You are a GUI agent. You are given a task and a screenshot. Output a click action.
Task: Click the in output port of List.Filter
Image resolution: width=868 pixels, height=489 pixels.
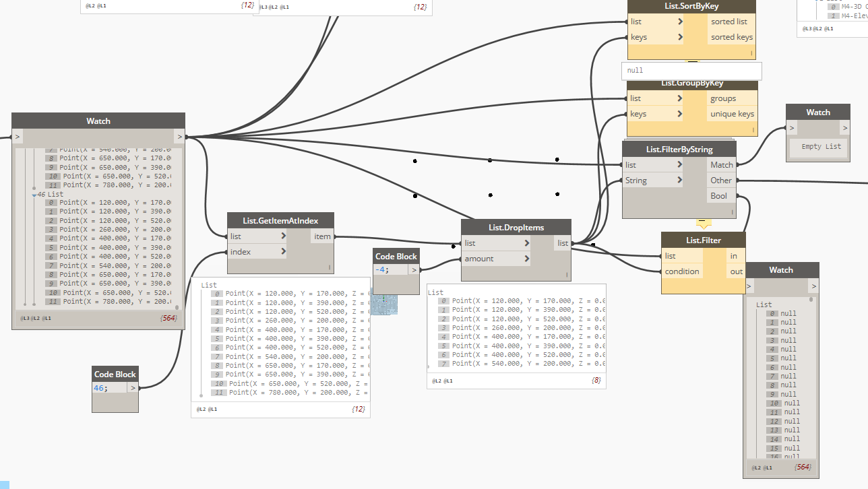(734, 255)
